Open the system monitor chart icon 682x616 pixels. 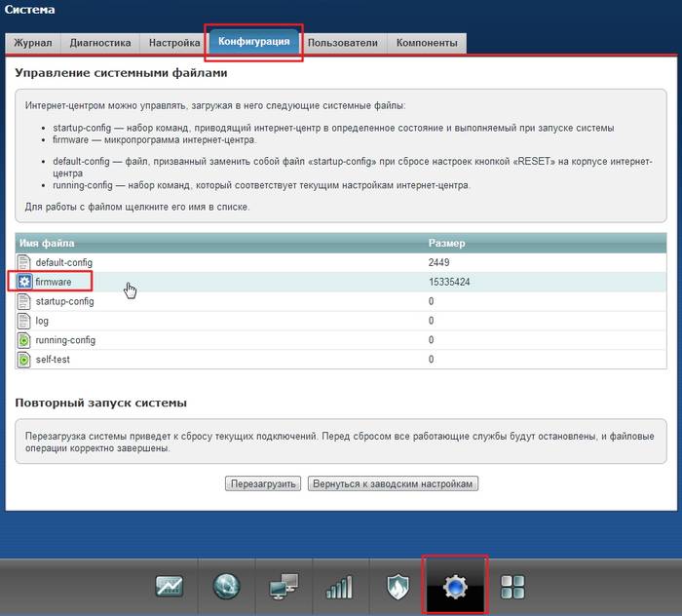coord(170,586)
